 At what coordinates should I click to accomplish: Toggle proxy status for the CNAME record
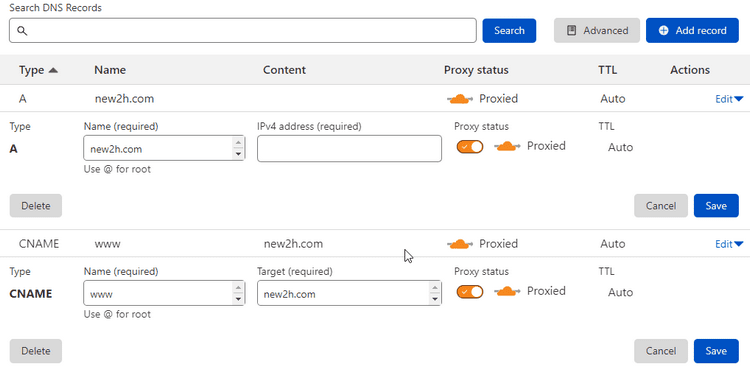[470, 292]
